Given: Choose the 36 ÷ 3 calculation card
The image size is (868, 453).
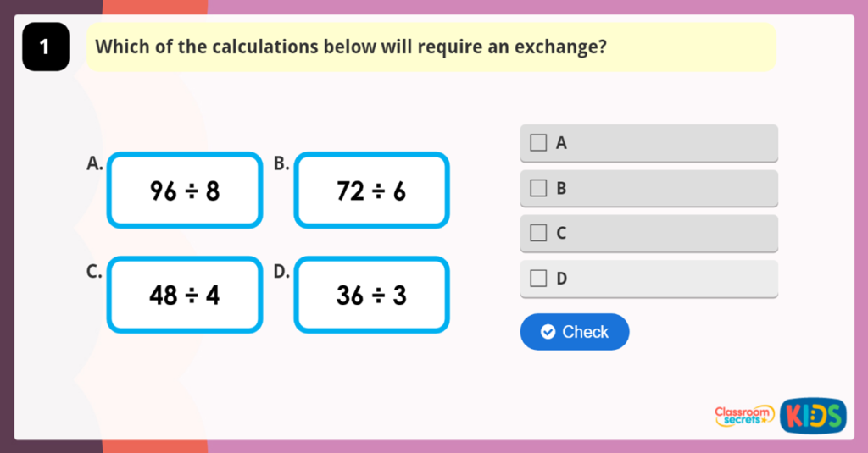Looking at the screenshot, I should [371, 295].
